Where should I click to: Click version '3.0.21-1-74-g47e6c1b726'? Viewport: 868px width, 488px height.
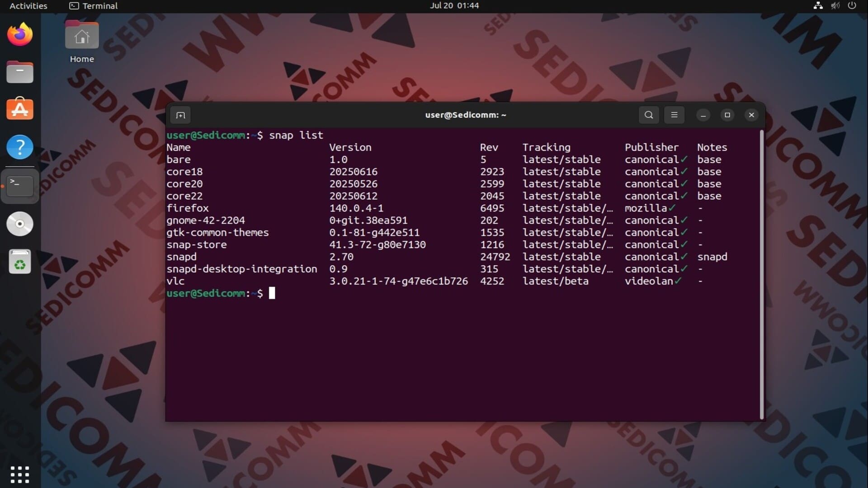tap(399, 281)
